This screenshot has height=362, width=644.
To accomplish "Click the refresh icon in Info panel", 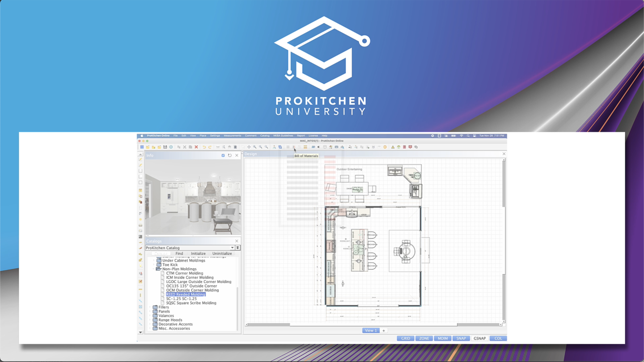I will point(230,156).
